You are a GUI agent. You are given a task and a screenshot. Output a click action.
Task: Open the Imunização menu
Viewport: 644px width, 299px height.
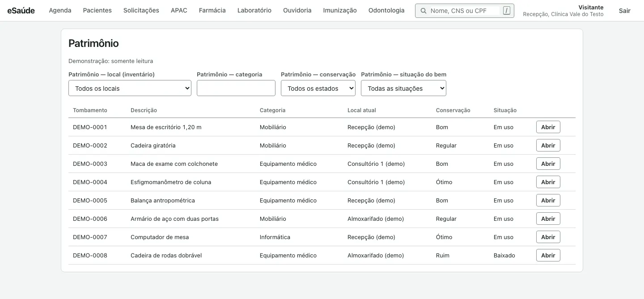(340, 10)
